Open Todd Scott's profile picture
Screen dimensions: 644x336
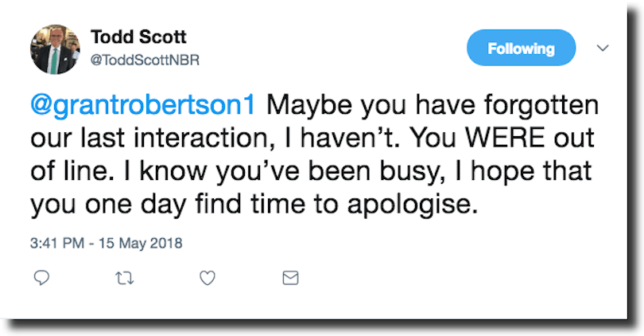[x=56, y=49]
